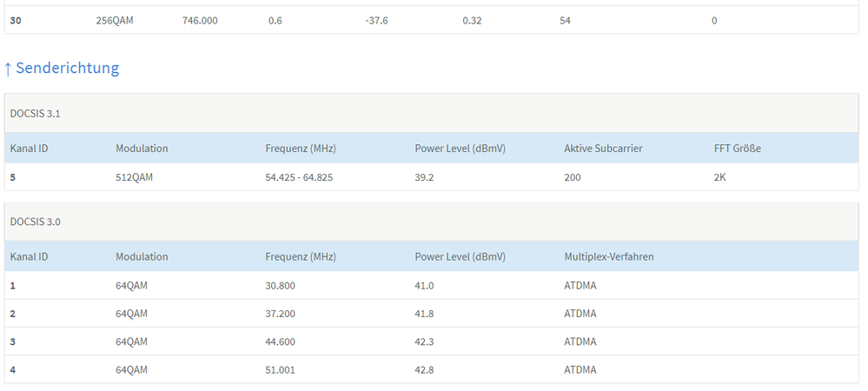Select the 746.000 frequency value
868x391 pixels.
(x=200, y=20)
